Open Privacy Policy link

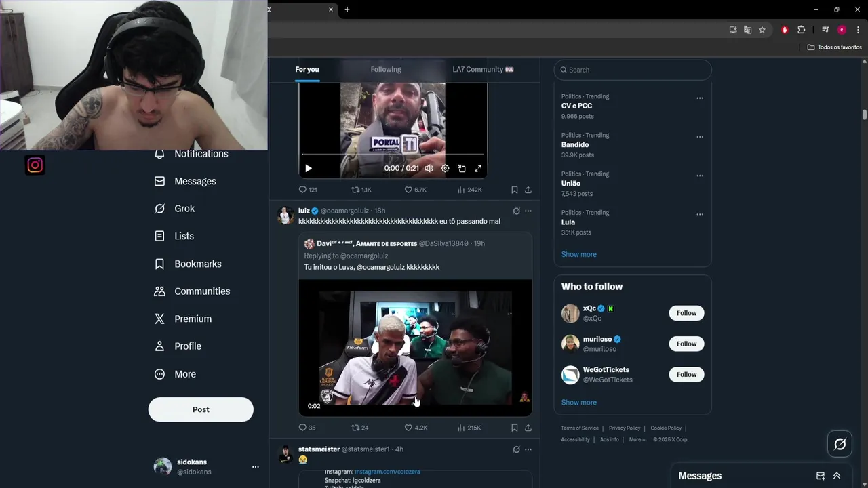click(x=625, y=428)
